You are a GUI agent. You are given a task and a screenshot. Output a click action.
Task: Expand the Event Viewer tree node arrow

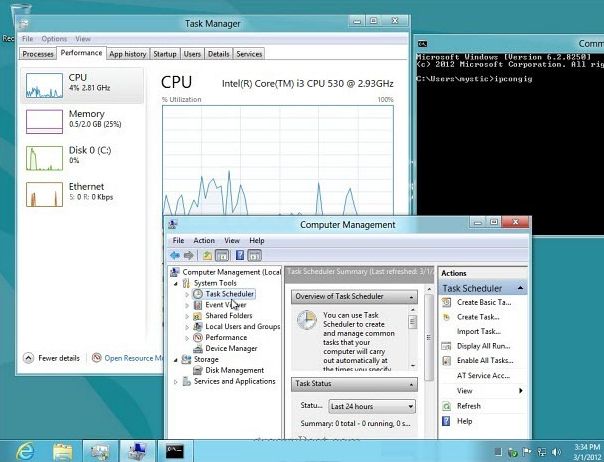pos(187,305)
